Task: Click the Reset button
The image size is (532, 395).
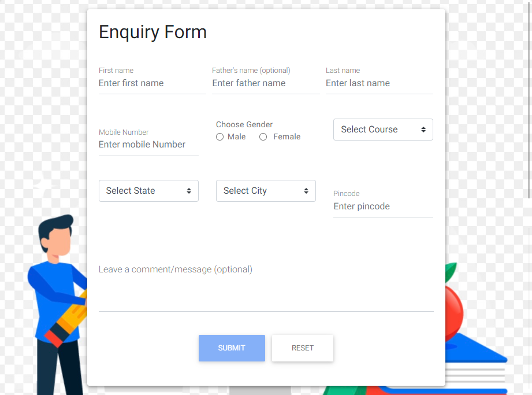Action: pyautogui.click(x=303, y=348)
